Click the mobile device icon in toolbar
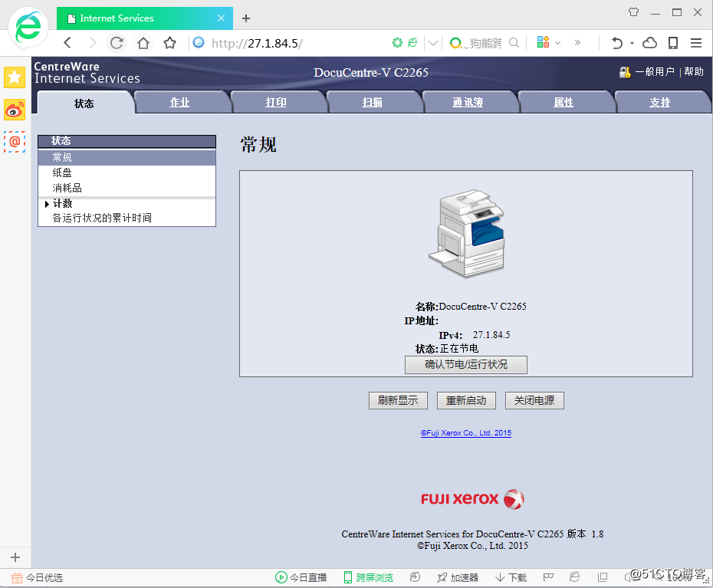This screenshot has height=588, width=713. point(673,43)
